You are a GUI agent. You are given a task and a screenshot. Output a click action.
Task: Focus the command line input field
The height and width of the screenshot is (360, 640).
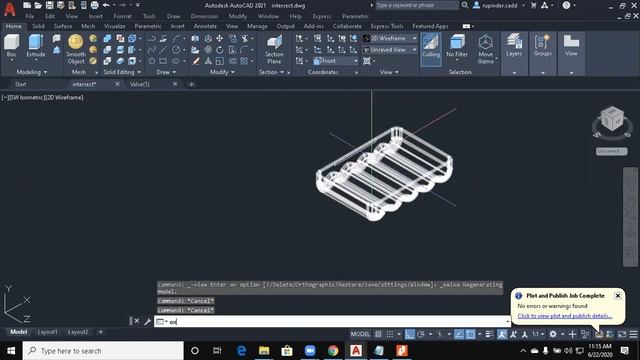pyautogui.click(x=331, y=322)
